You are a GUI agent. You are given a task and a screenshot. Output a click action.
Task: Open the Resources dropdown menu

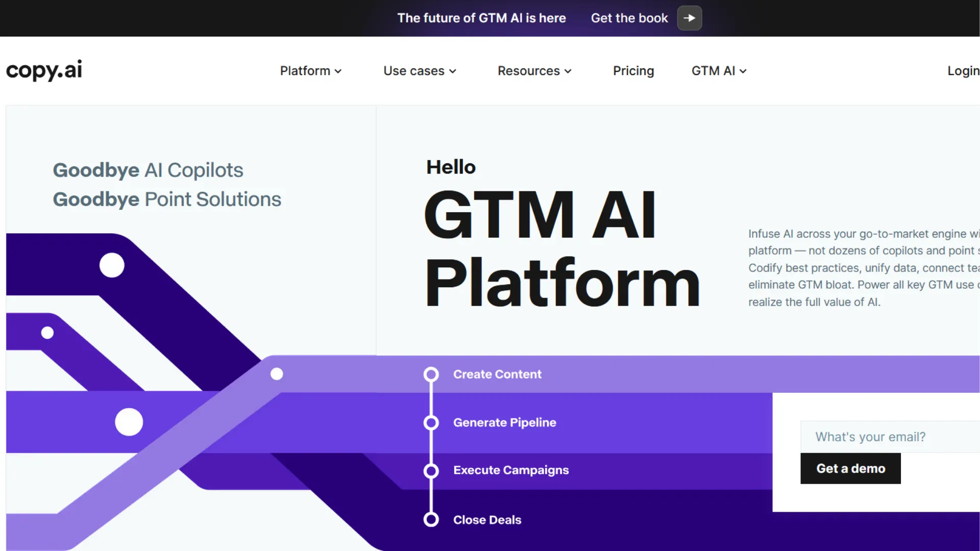coord(534,71)
